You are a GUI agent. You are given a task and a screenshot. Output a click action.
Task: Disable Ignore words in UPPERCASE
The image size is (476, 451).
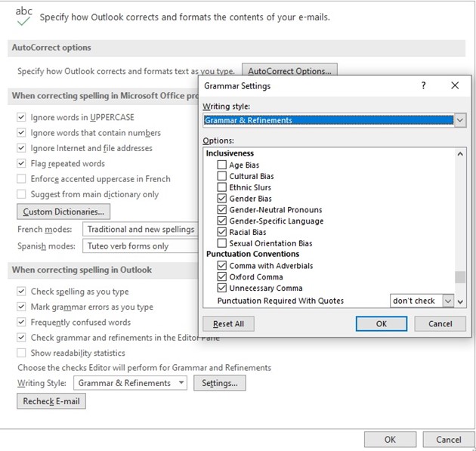point(21,117)
